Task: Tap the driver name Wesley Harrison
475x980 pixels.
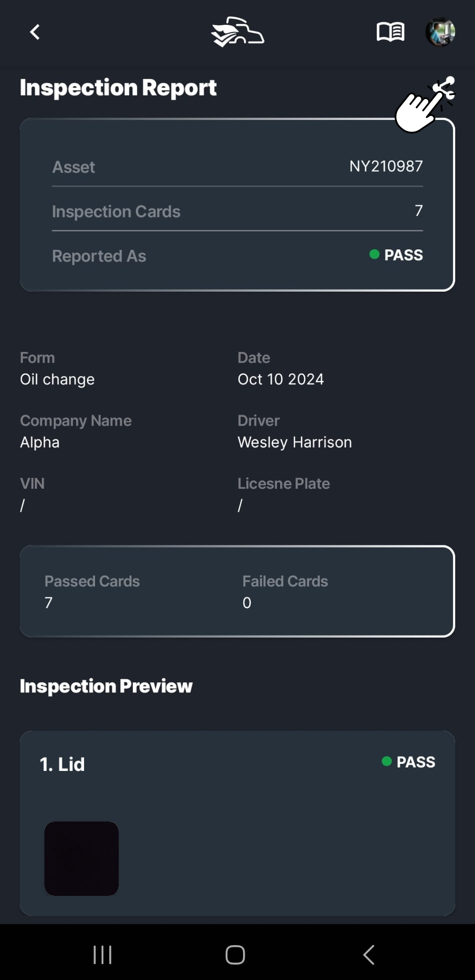Action: (294, 442)
